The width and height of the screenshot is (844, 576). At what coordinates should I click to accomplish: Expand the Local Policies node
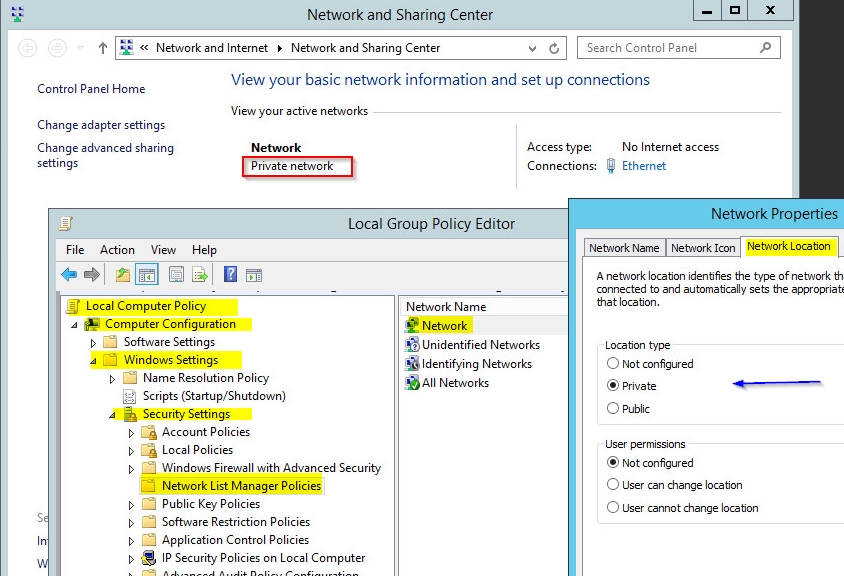131,451
